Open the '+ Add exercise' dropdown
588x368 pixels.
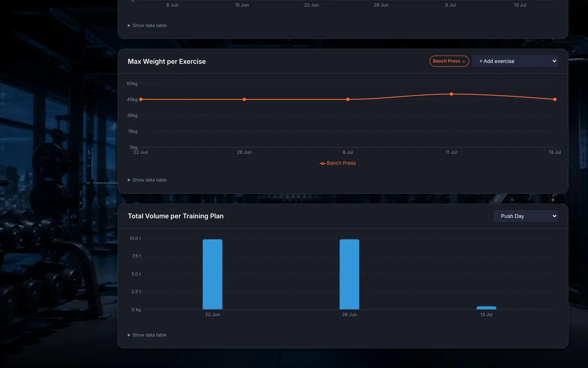coord(515,61)
